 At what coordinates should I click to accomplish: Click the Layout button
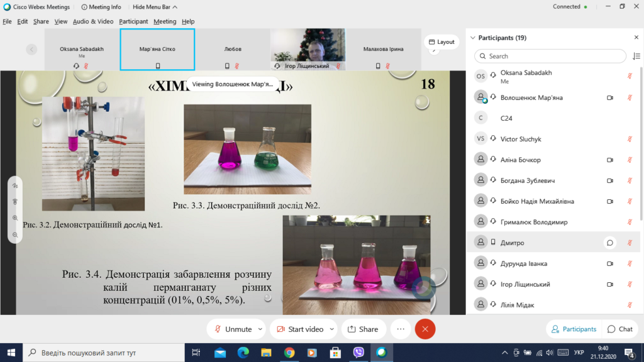coord(441,42)
